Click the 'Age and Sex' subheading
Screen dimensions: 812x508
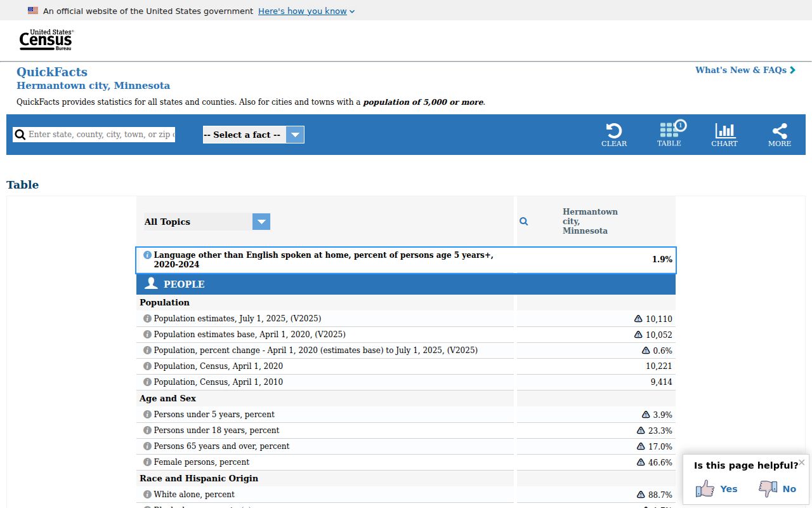tap(167, 398)
